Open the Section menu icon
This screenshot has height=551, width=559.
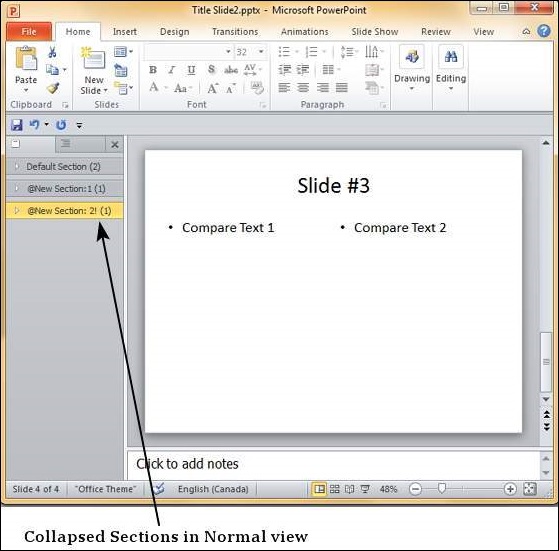123,88
